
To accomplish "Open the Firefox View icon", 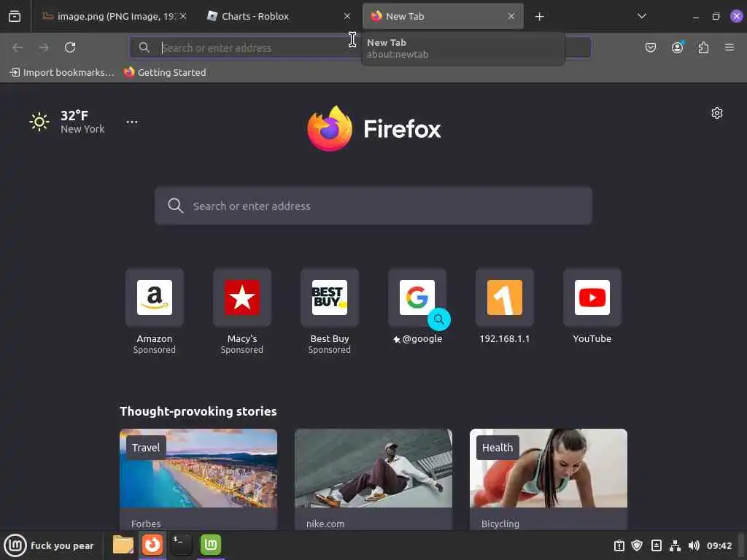I will tap(15, 16).
